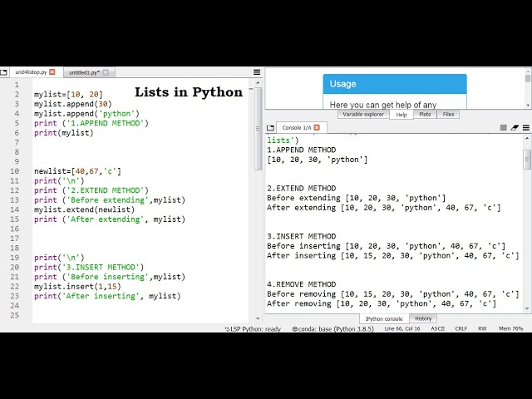532x399 pixels.
Task: Open the Files tab
Action: (x=448, y=115)
